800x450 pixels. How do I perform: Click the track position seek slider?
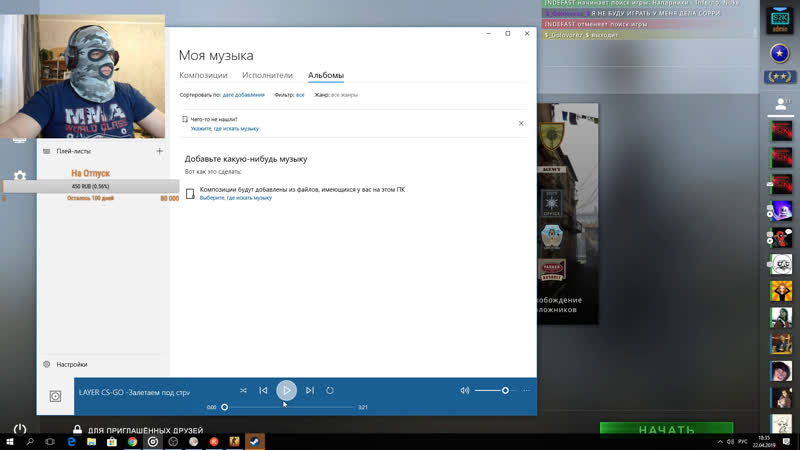click(x=289, y=407)
